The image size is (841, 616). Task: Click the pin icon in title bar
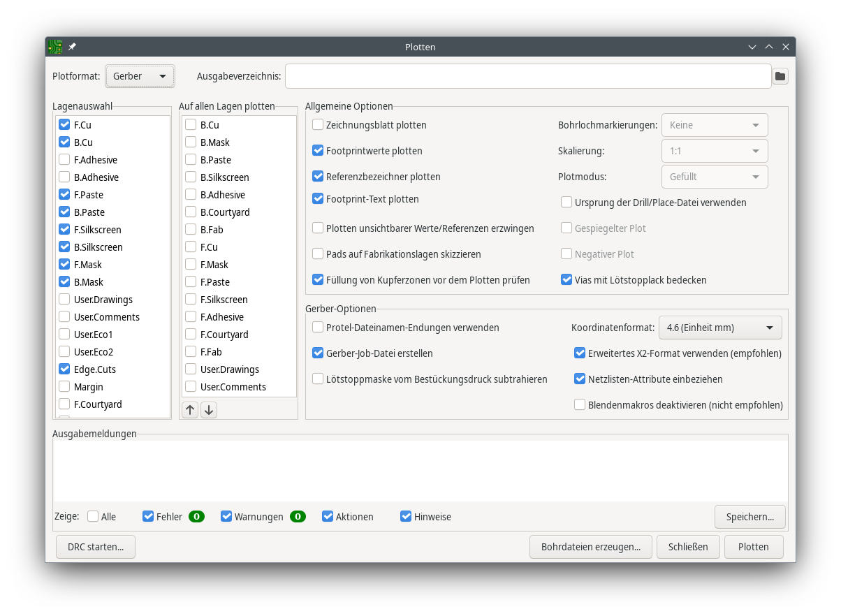click(x=72, y=47)
